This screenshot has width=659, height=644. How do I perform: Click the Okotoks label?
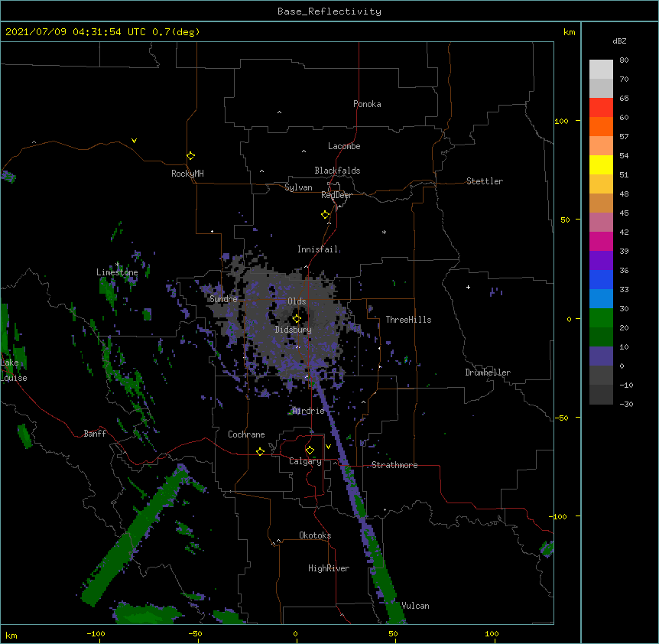coord(315,535)
